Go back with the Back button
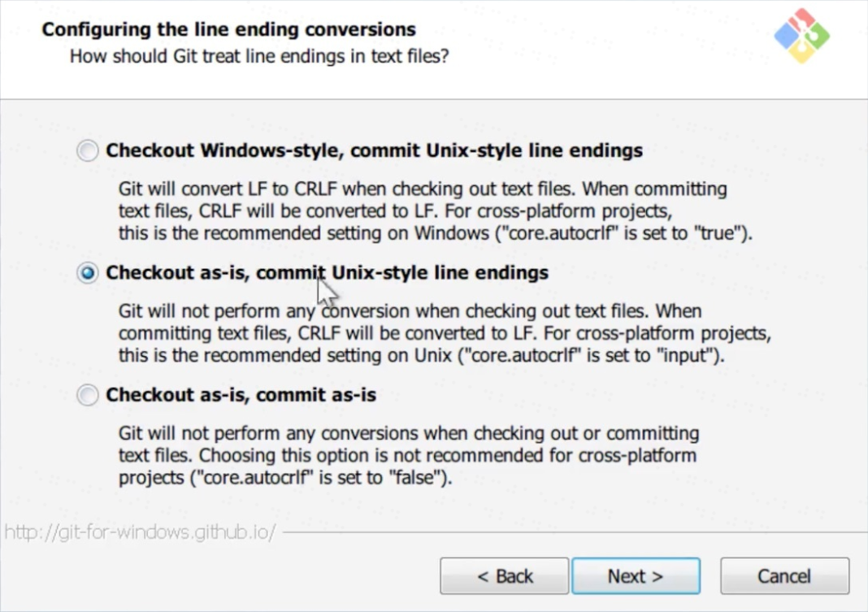868x612 pixels. click(x=505, y=576)
